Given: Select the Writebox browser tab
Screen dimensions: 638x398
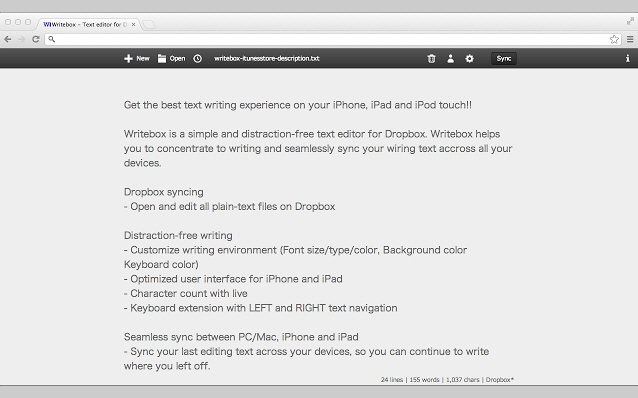Looking at the screenshot, I should click(87, 24).
